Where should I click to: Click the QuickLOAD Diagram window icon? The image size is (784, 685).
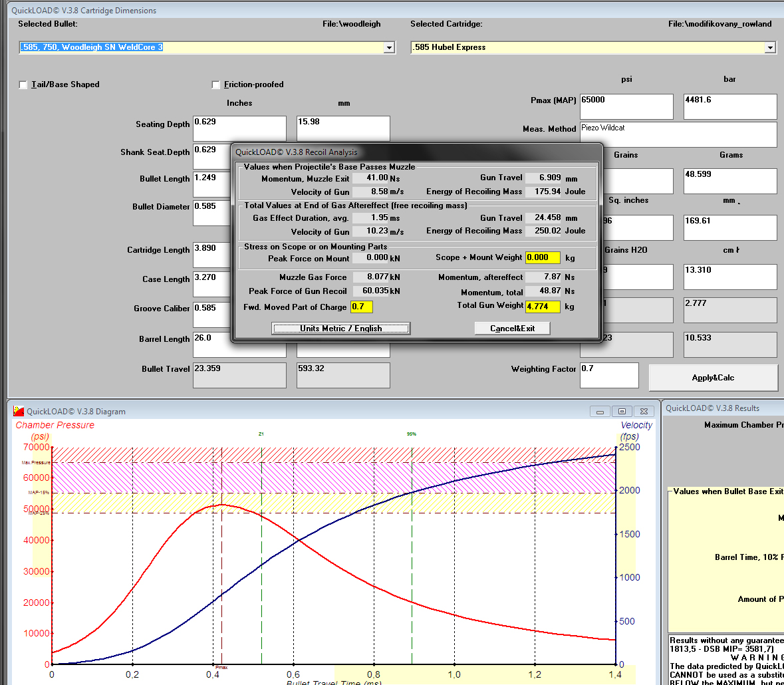tap(19, 411)
